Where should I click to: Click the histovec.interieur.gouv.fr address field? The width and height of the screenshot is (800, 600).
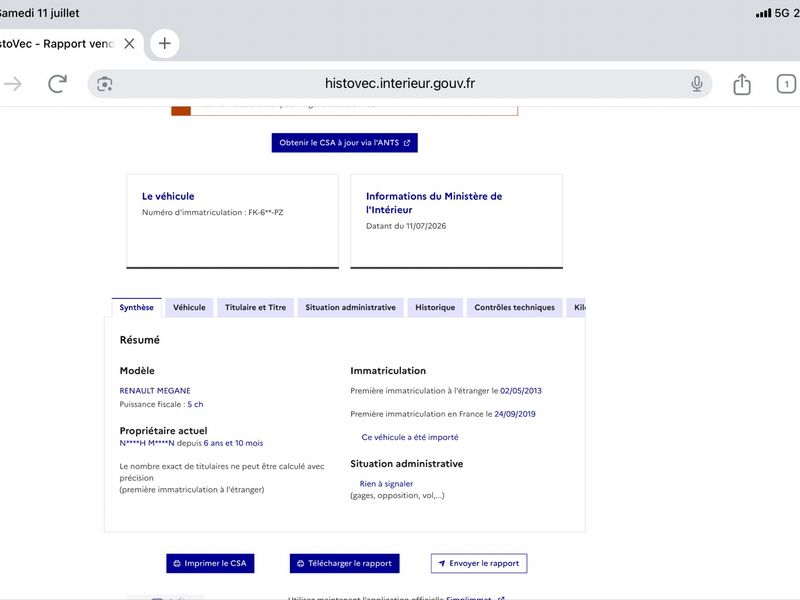pos(399,84)
